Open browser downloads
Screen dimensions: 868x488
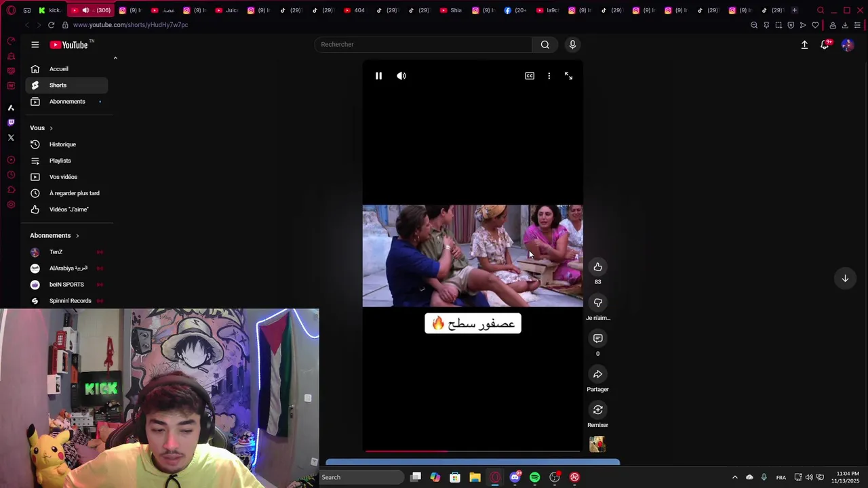tap(845, 25)
